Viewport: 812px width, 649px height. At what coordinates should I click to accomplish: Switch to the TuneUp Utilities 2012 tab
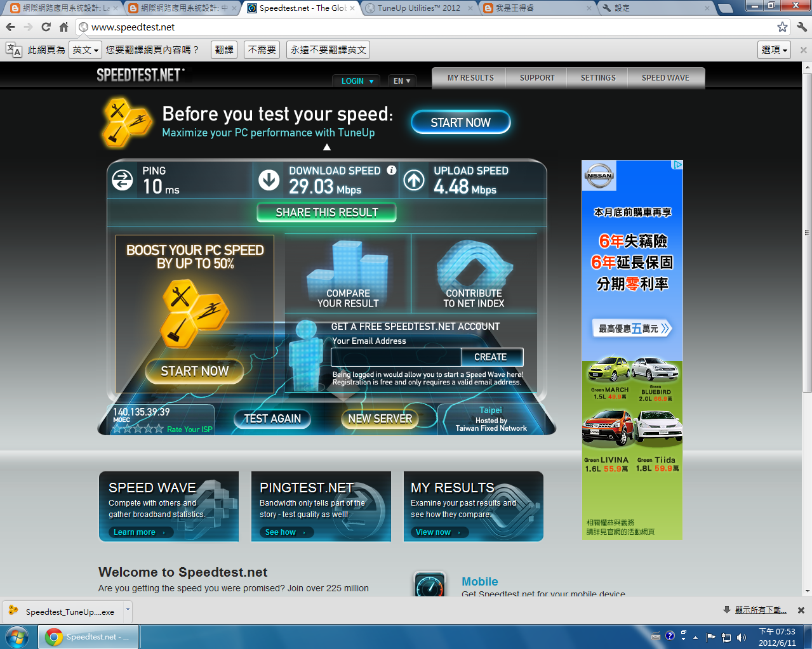(419, 8)
